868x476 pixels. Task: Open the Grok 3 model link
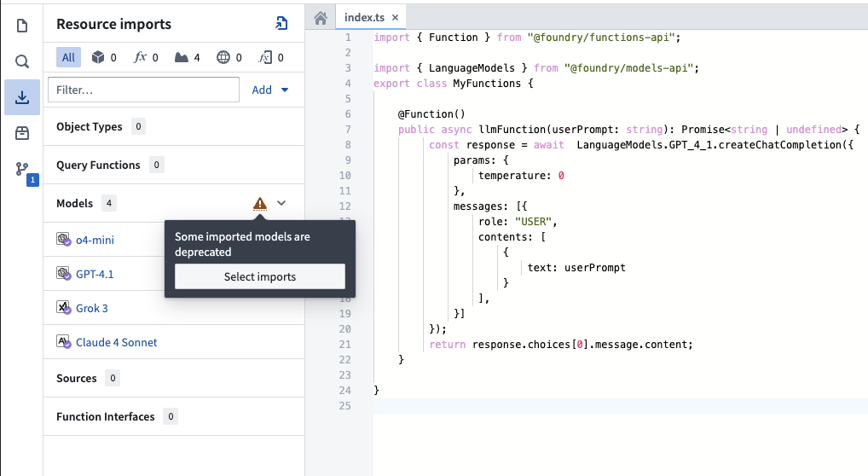click(x=92, y=308)
